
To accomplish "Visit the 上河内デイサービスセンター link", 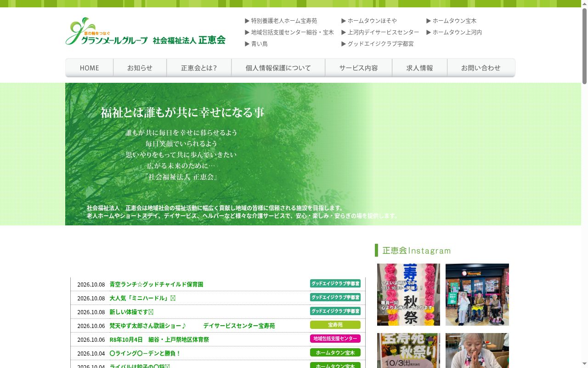I will tap(380, 32).
